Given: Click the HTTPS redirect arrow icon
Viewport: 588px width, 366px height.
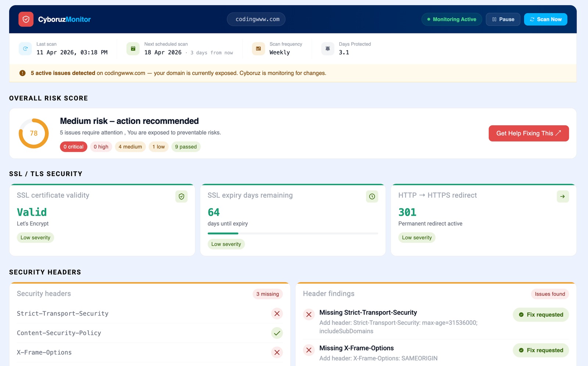Looking at the screenshot, I should pyautogui.click(x=563, y=197).
